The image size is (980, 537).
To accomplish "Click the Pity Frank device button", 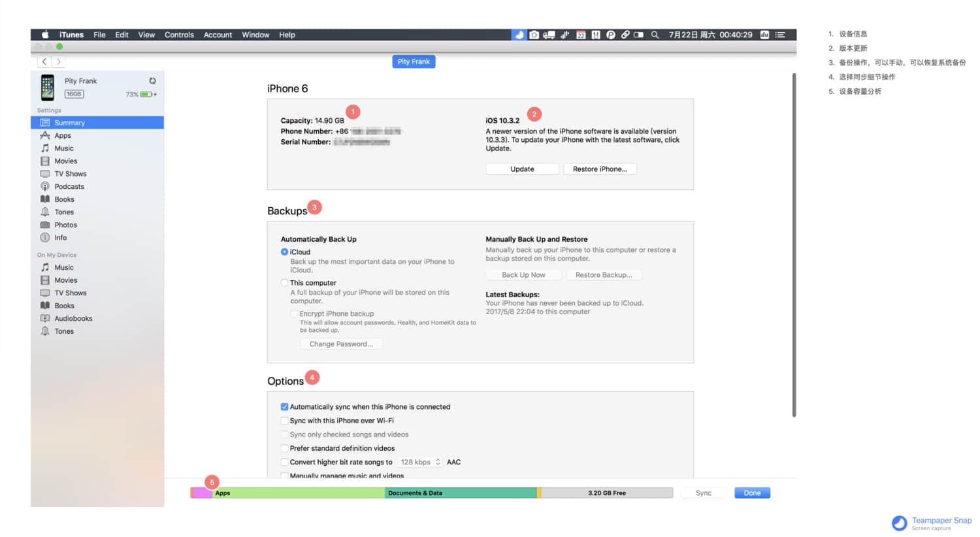I will coord(414,61).
